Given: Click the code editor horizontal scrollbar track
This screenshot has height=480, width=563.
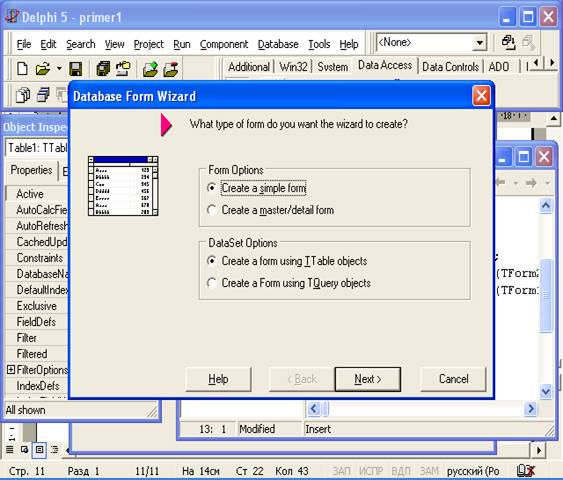Looking at the screenshot, I should point(425,408).
